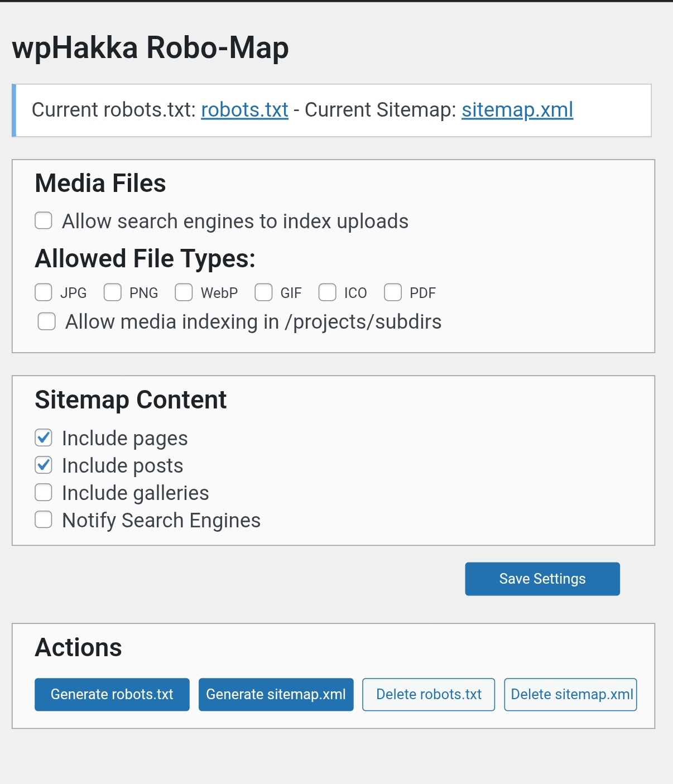Open the robots.txt link

click(x=244, y=110)
